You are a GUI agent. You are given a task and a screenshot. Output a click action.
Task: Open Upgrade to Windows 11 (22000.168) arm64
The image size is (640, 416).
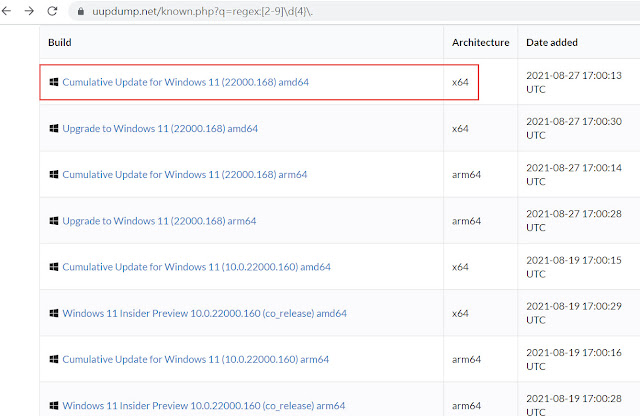(x=159, y=221)
